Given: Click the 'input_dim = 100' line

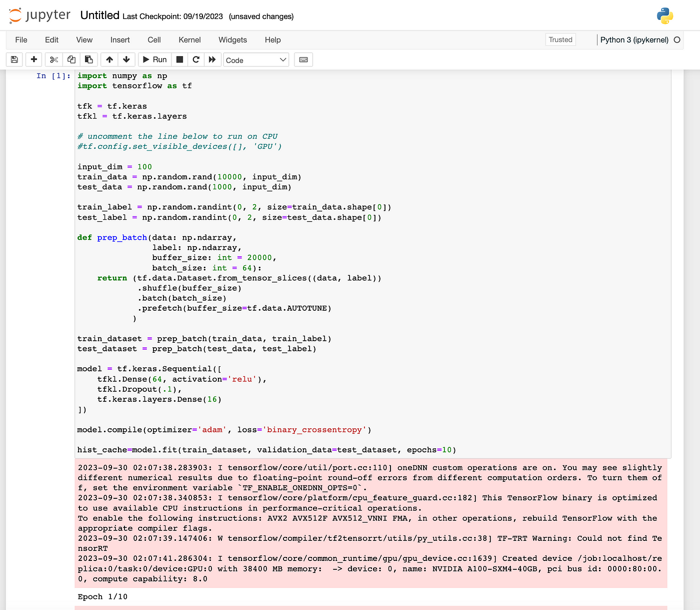Looking at the screenshot, I should (114, 167).
